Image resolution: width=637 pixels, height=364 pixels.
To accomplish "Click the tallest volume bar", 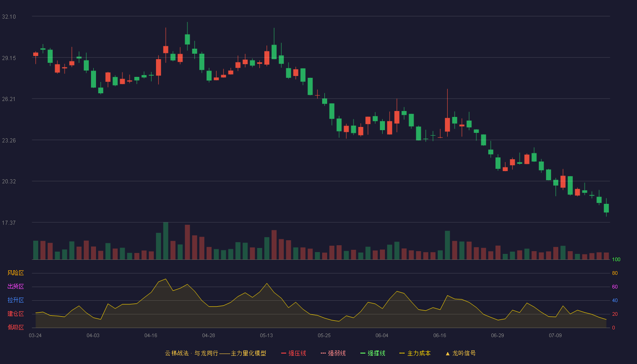I will 166,241.
